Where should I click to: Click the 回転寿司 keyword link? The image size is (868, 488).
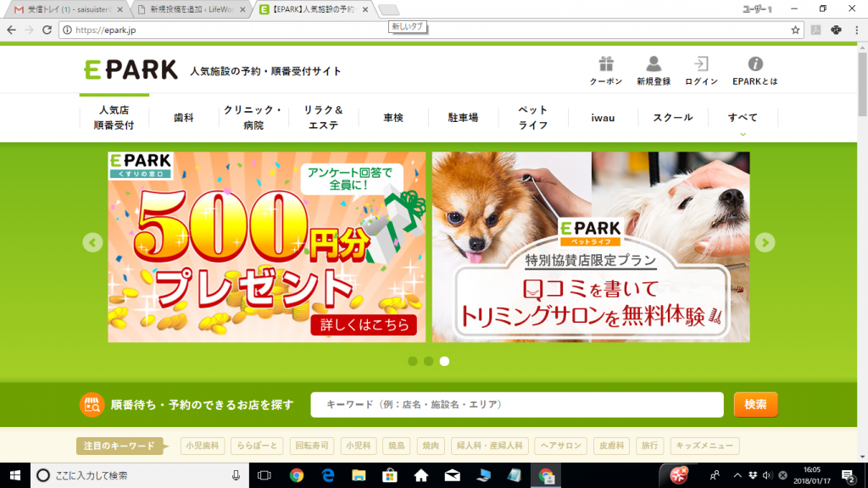(312, 446)
